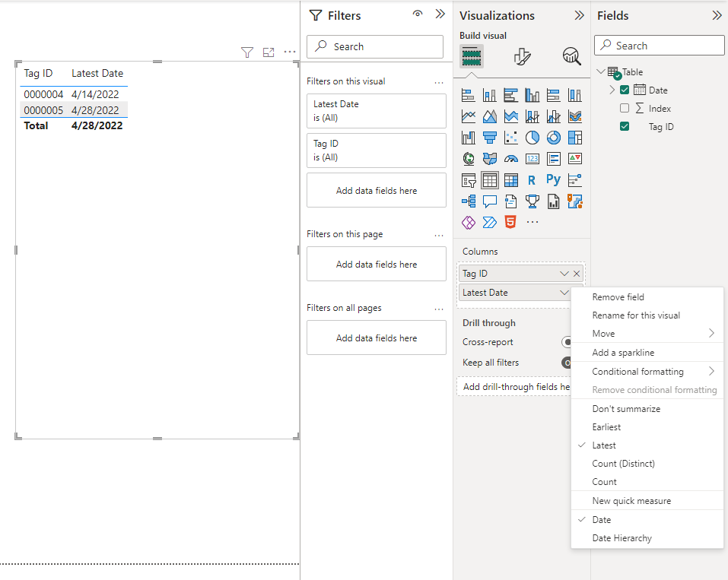Select the Scatter chart visual
The height and width of the screenshot is (580, 728).
click(x=510, y=138)
